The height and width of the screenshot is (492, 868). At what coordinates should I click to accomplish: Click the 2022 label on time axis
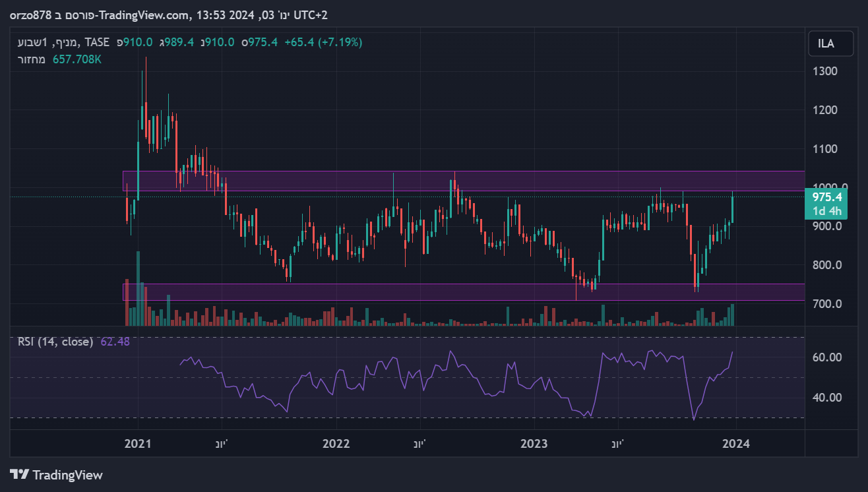tap(336, 443)
